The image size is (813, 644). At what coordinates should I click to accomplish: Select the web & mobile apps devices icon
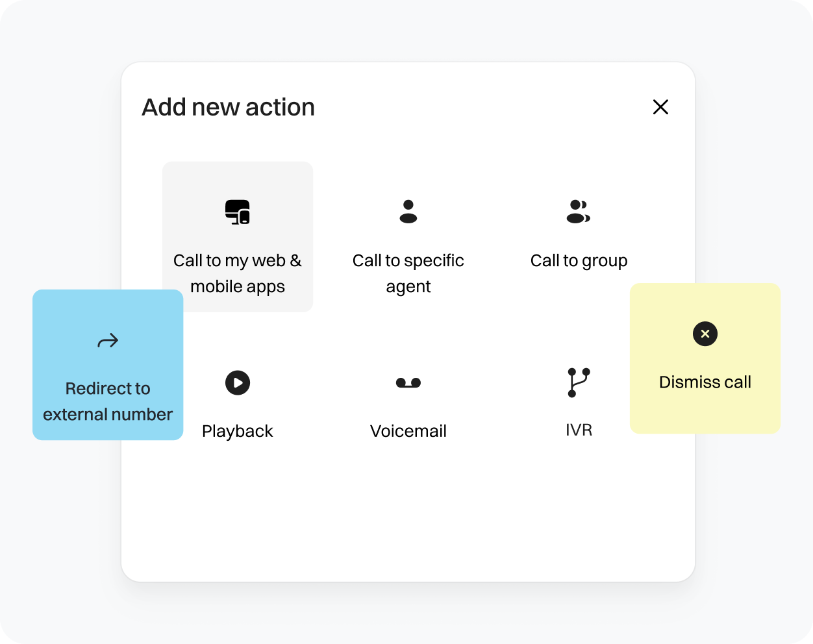238,211
